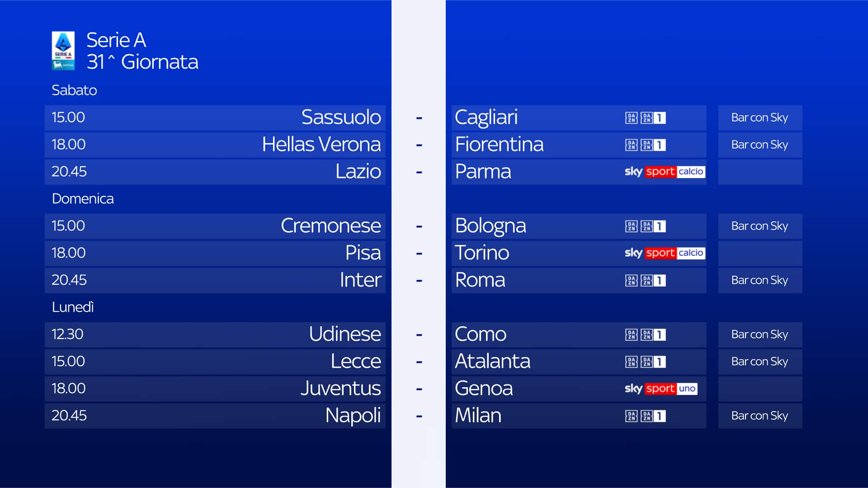Viewport: 868px width, 488px height.
Task: Click Bar con Sky for Sassuolo-Cagliari
Action: point(759,117)
